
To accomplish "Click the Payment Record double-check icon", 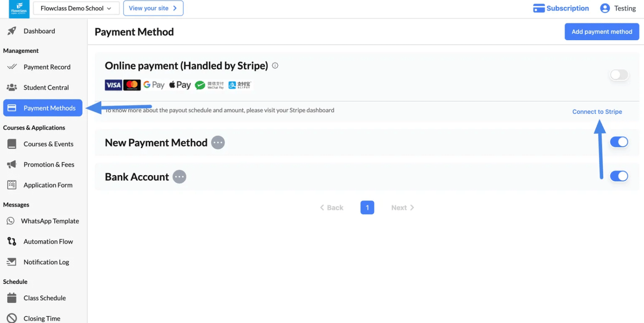I will click(12, 67).
